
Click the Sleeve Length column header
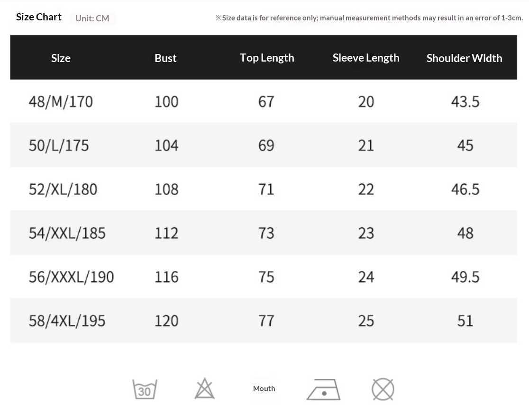(366, 58)
